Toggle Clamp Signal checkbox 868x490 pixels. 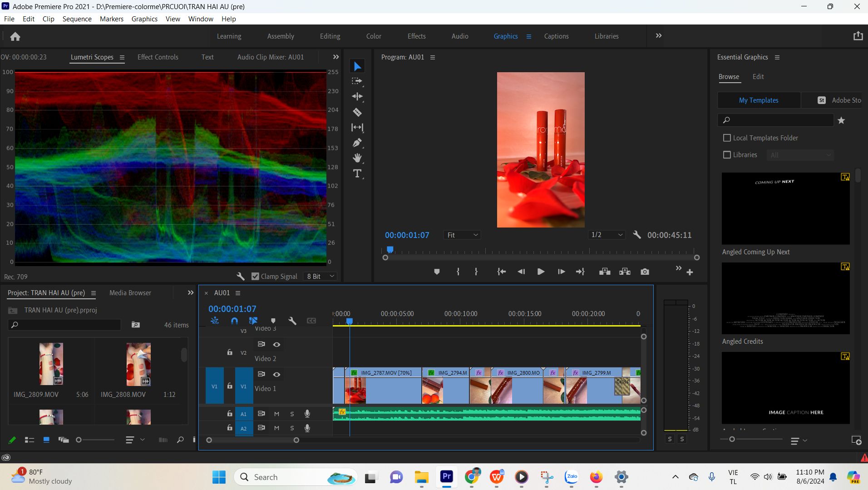(x=255, y=276)
